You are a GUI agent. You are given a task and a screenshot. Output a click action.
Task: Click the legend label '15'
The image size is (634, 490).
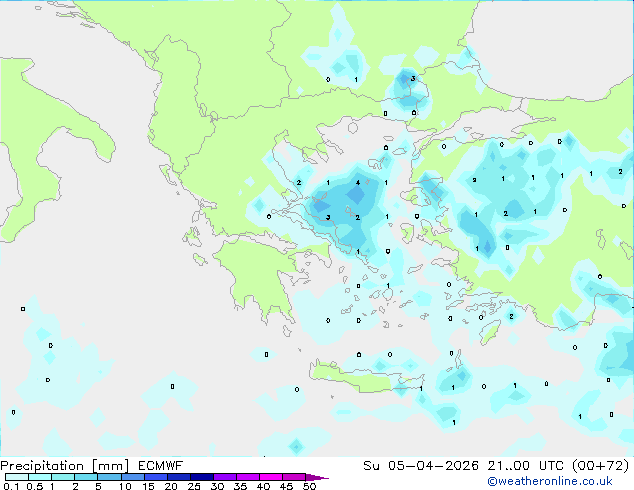(148, 486)
